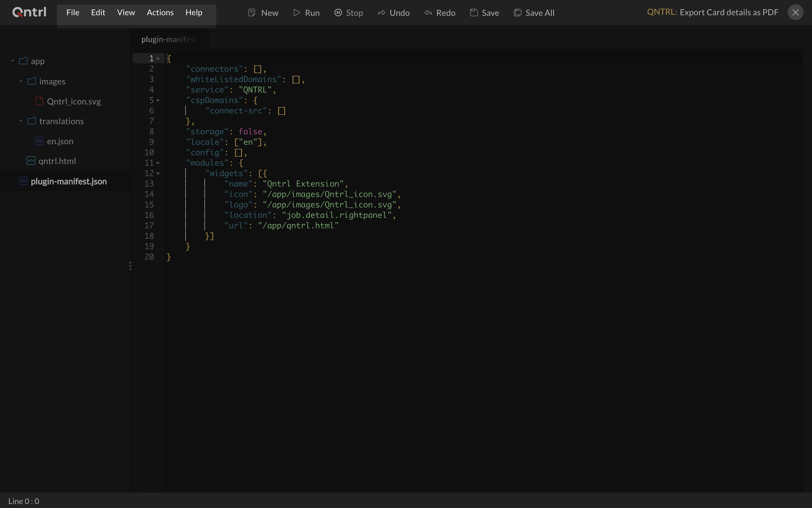Click the Run play icon
This screenshot has width=812, height=508.
(297, 13)
